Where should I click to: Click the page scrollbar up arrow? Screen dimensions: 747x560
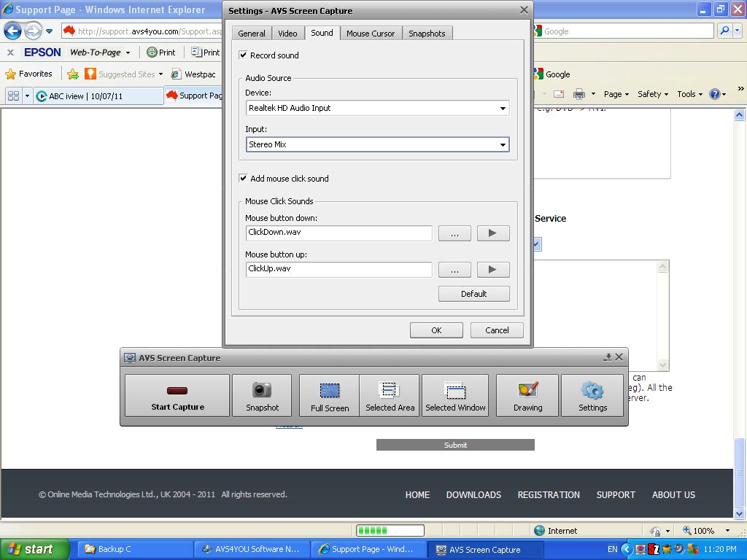point(740,114)
